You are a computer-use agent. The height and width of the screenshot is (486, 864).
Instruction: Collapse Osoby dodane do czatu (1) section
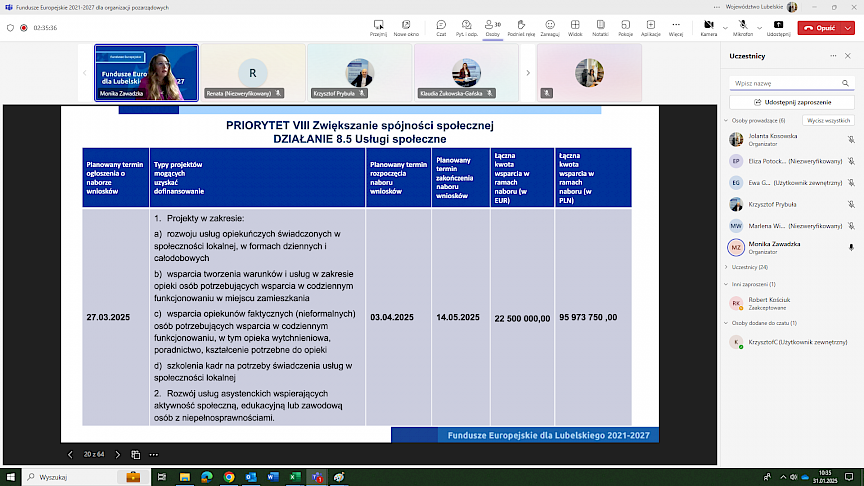[726, 323]
